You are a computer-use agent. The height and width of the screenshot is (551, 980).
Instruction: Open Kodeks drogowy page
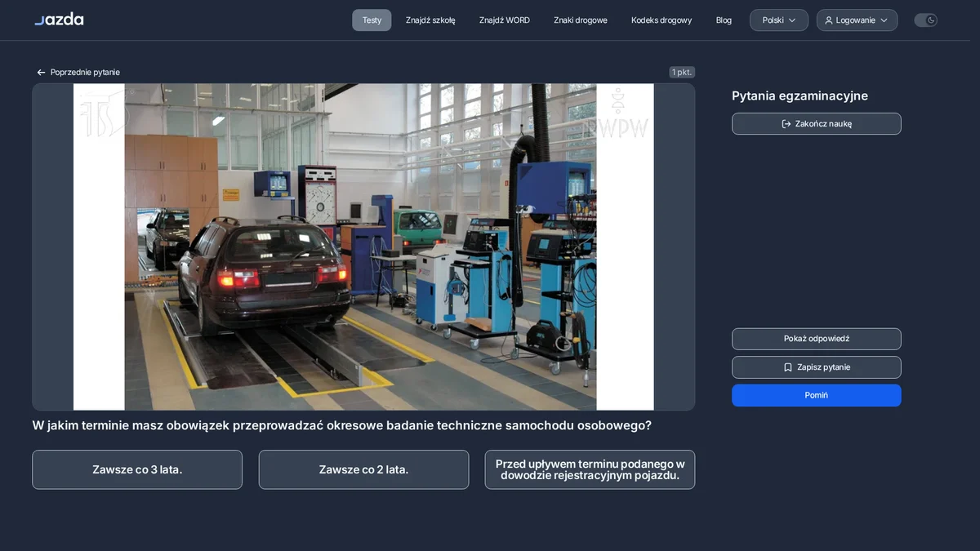click(x=661, y=20)
